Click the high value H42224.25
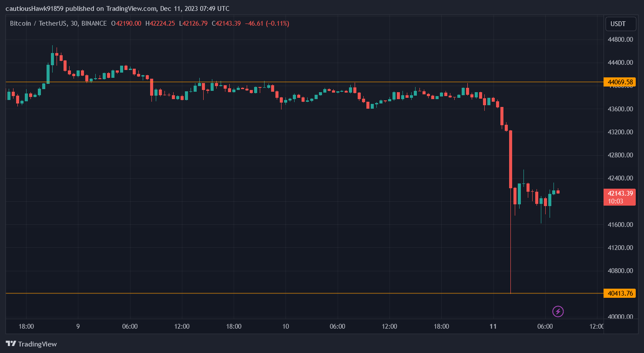 [160, 23]
